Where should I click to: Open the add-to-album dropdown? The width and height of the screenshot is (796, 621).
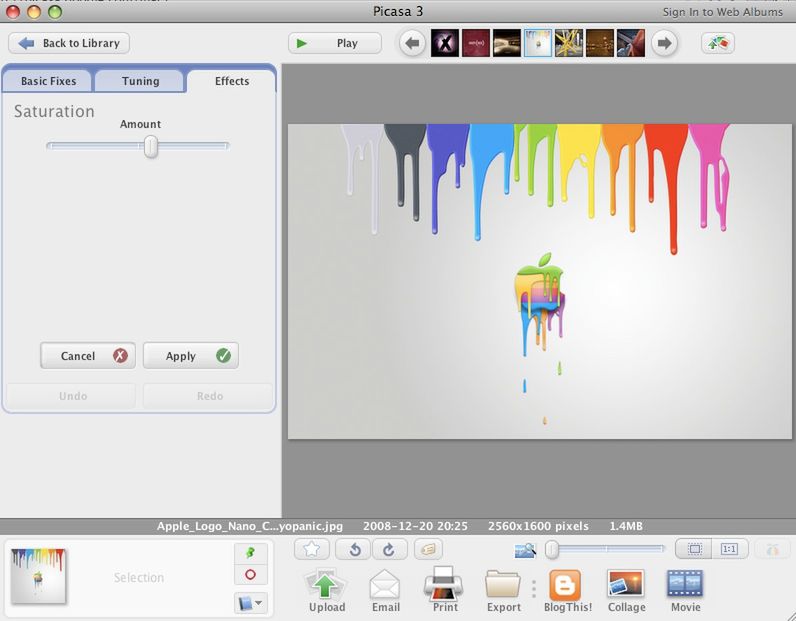251,603
